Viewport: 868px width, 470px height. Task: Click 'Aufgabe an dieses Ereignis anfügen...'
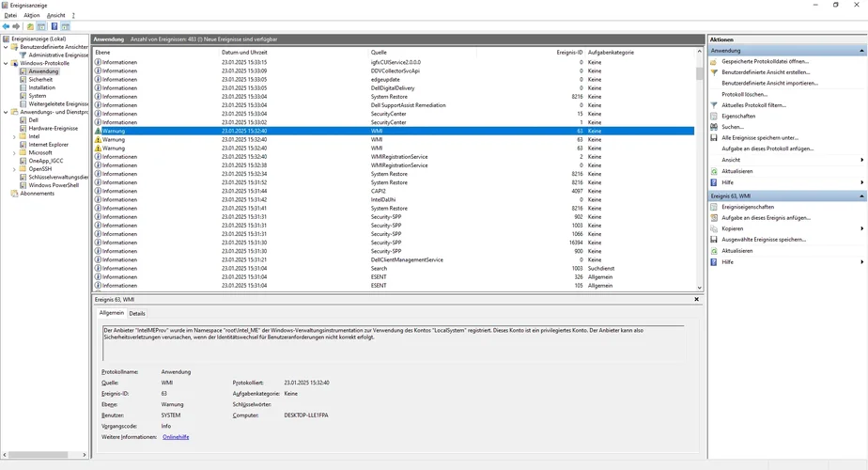766,218
